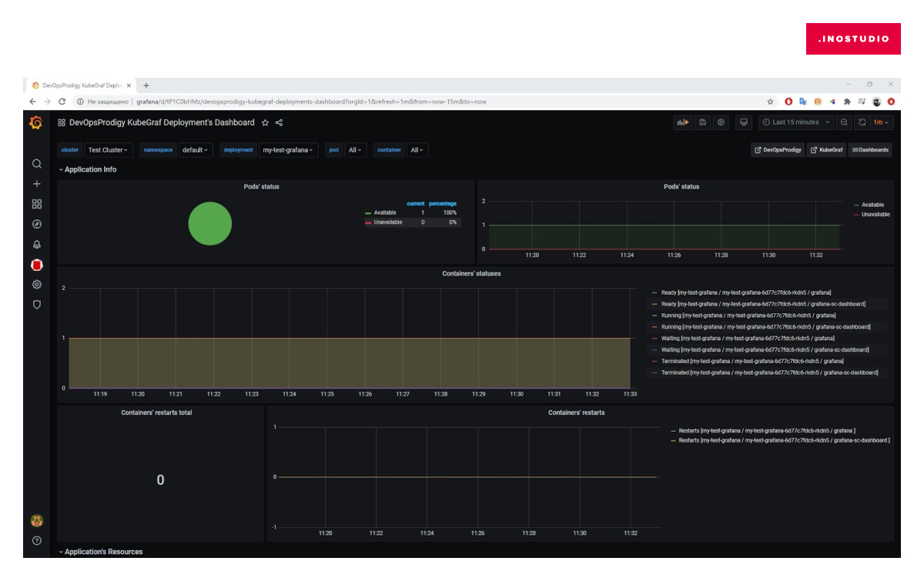Open the container All dropdown
Viewport: 924px width, 581px height.
click(417, 150)
